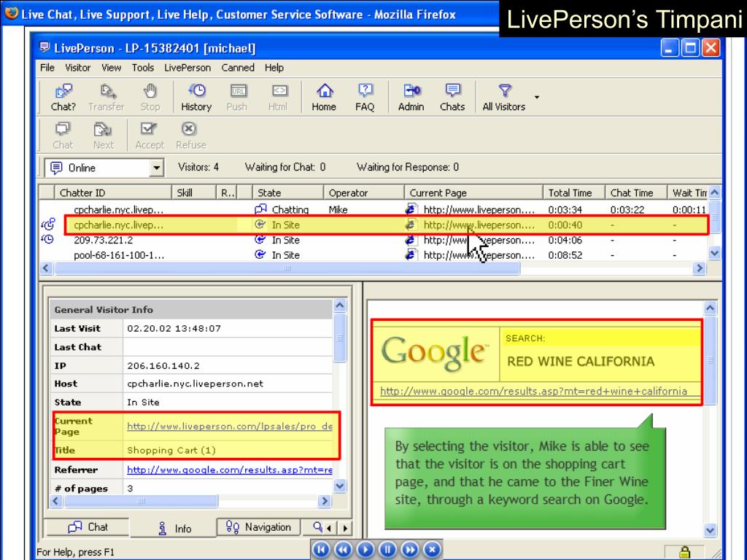Open the File menu
Screen dimensions: 747x560
pyautogui.click(x=47, y=68)
